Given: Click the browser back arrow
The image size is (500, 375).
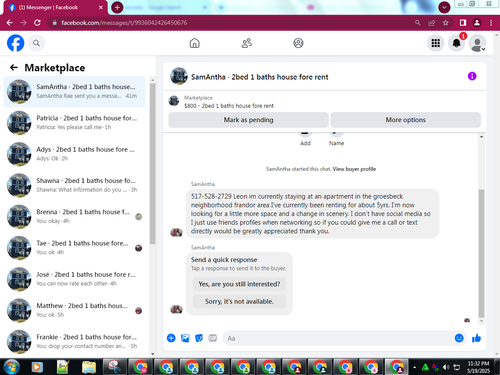Looking at the screenshot, I should tap(10, 23).
